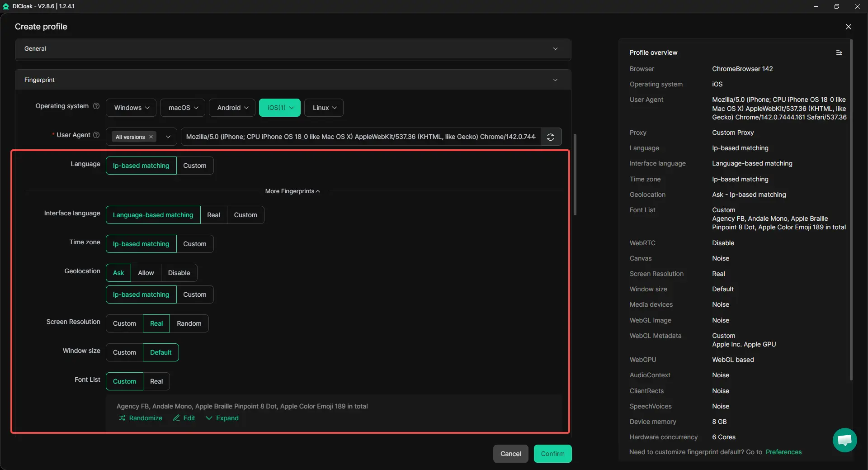Select Random for Screen Resolution
The width and height of the screenshot is (868, 470).
tap(189, 323)
